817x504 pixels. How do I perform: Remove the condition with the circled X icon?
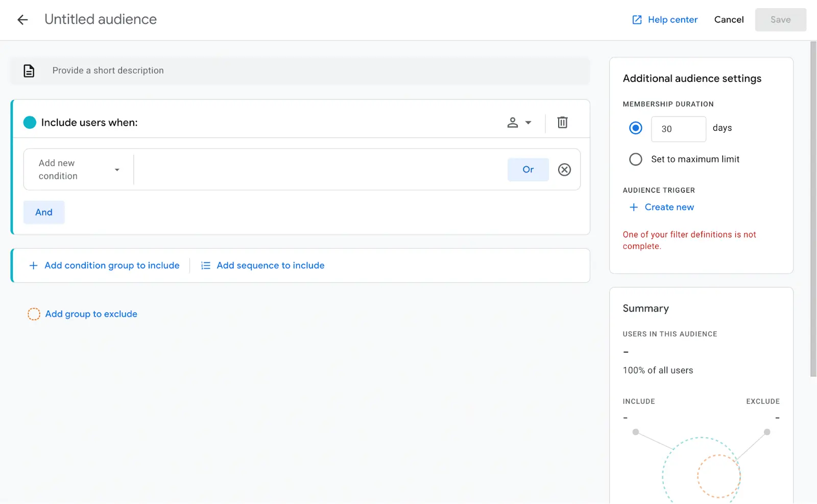pos(564,170)
